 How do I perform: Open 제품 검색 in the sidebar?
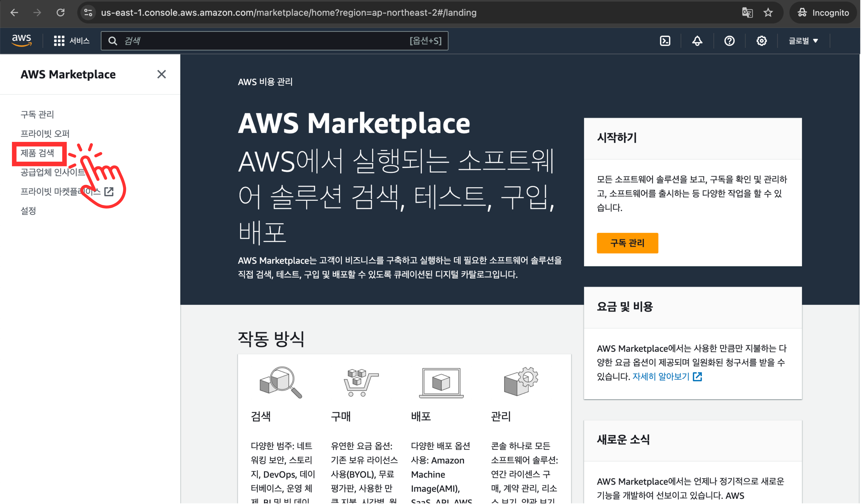[x=37, y=153]
